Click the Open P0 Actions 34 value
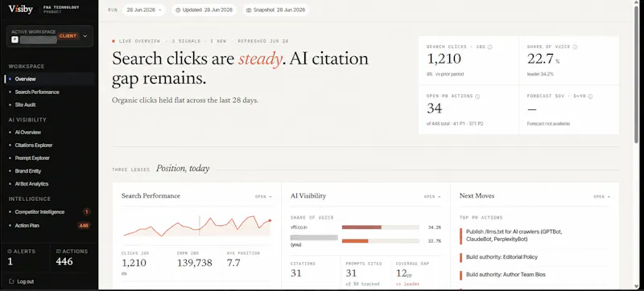 coord(435,109)
